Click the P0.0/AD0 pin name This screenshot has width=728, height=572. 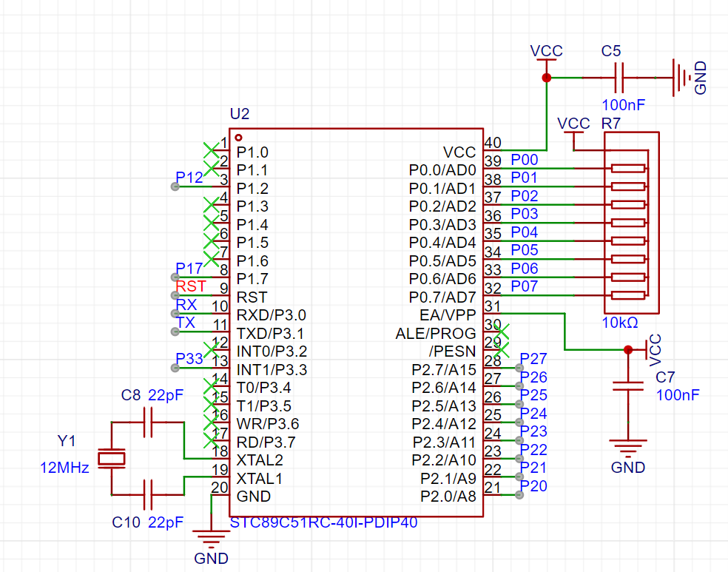(x=442, y=170)
